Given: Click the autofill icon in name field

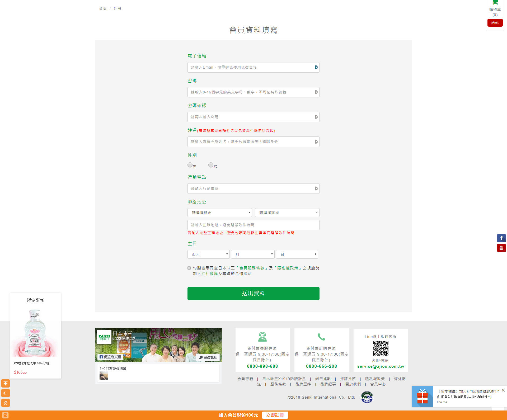Looking at the screenshot, I should pyautogui.click(x=316, y=142).
